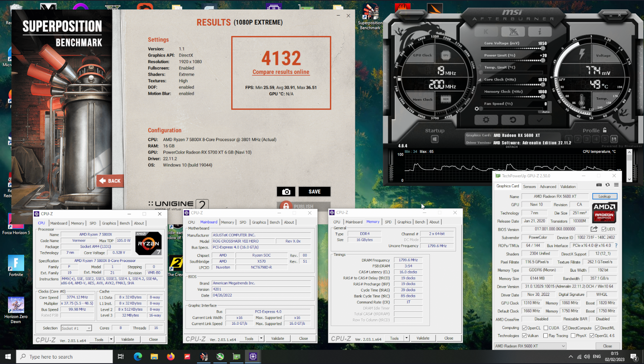The image size is (644, 364).
Task: Click the Bus Interface question mark in GPU-Z
Action: 616,246
